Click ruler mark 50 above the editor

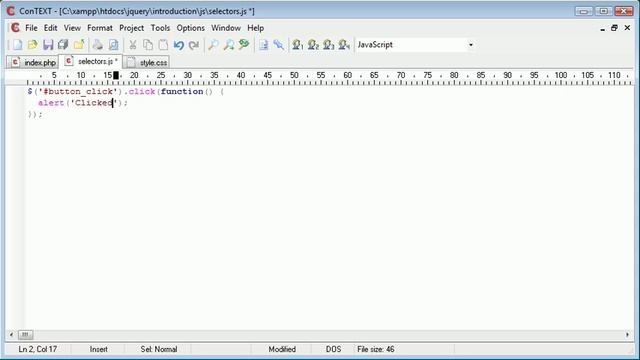(x=294, y=76)
